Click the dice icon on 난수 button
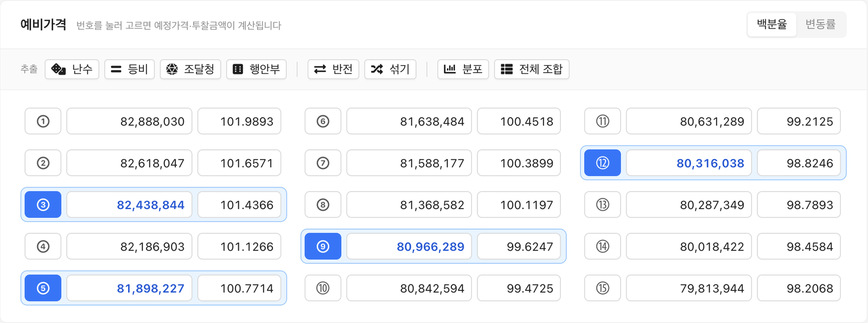868x323 pixels. tap(58, 69)
